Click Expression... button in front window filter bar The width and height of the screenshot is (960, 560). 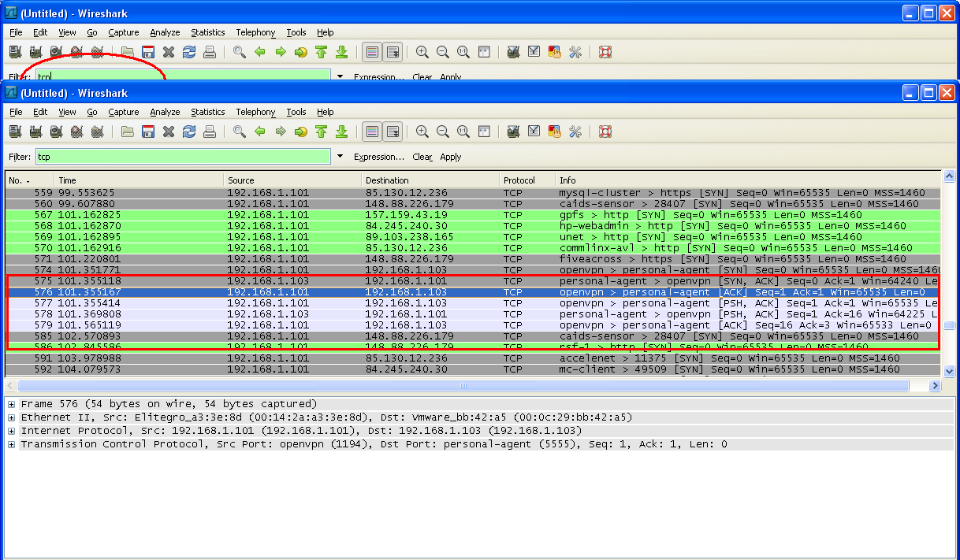pyautogui.click(x=378, y=157)
